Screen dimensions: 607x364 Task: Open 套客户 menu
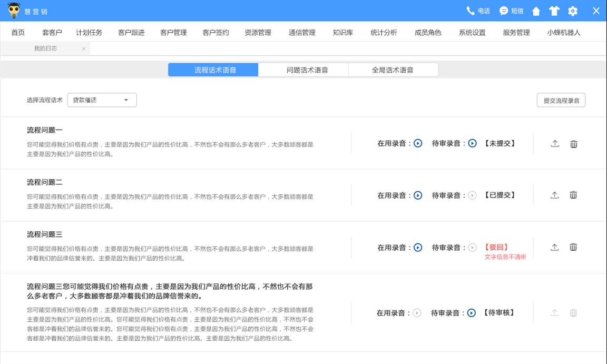click(52, 33)
